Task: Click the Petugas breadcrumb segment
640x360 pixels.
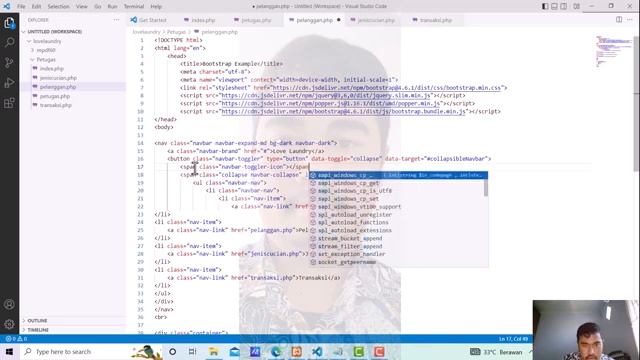Action: pos(176,32)
